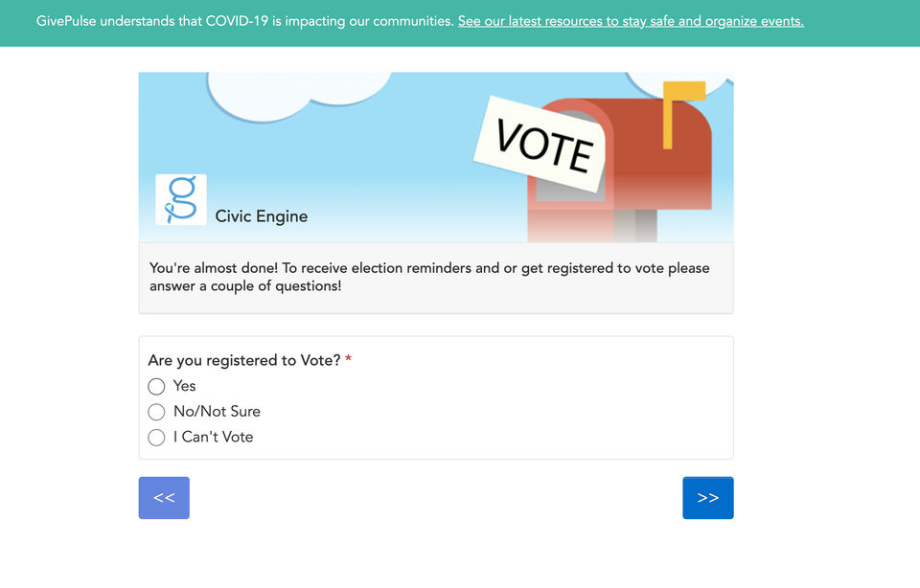Advance with the '>>' next button
920x588 pixels.
tap(707, 498)
